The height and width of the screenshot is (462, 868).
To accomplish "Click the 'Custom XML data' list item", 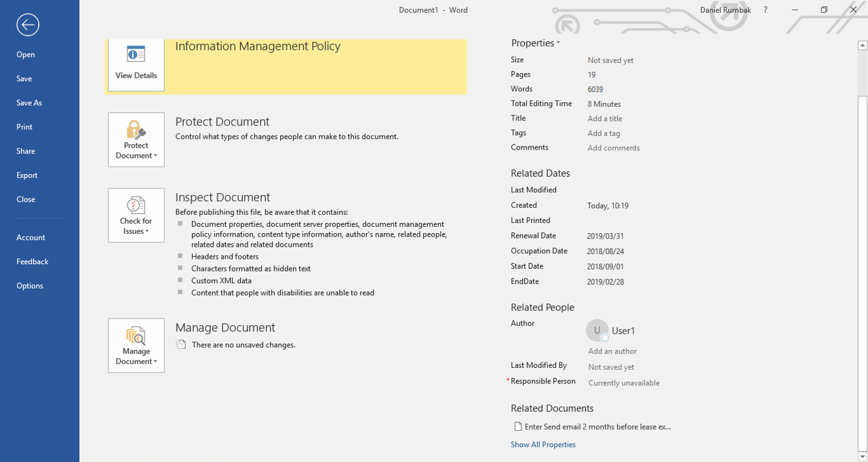I will pyautogui.click(x=221, y=280).
